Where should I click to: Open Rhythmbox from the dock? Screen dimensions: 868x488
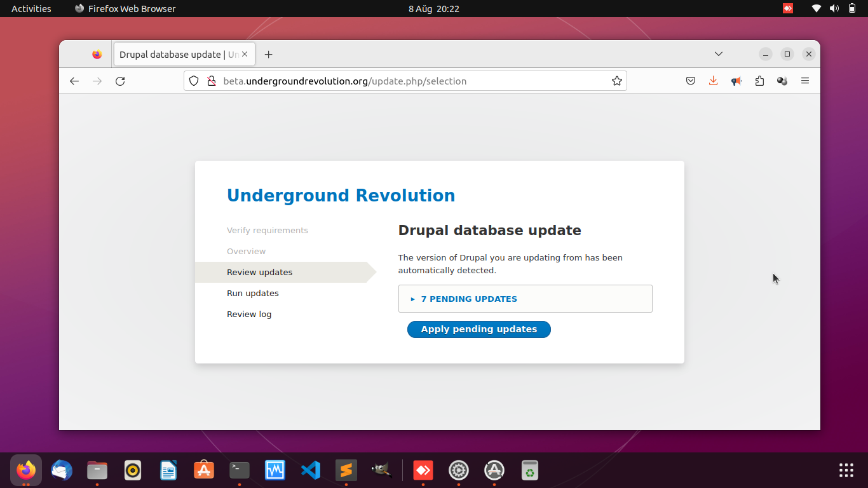coord(133,470)
